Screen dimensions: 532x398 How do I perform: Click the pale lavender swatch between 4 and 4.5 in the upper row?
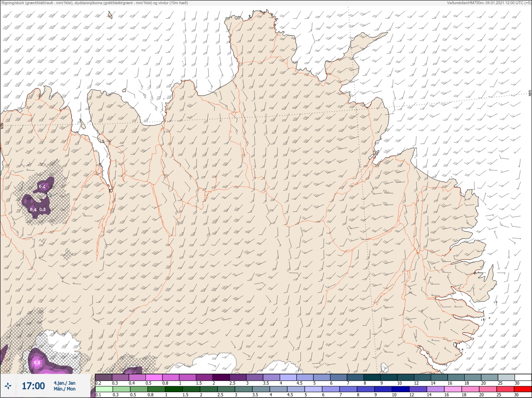pyautogui.click(x=288, y=377)
